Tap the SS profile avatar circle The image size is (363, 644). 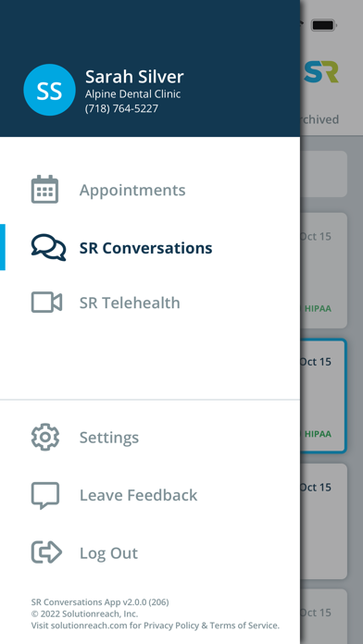(49, 90)
